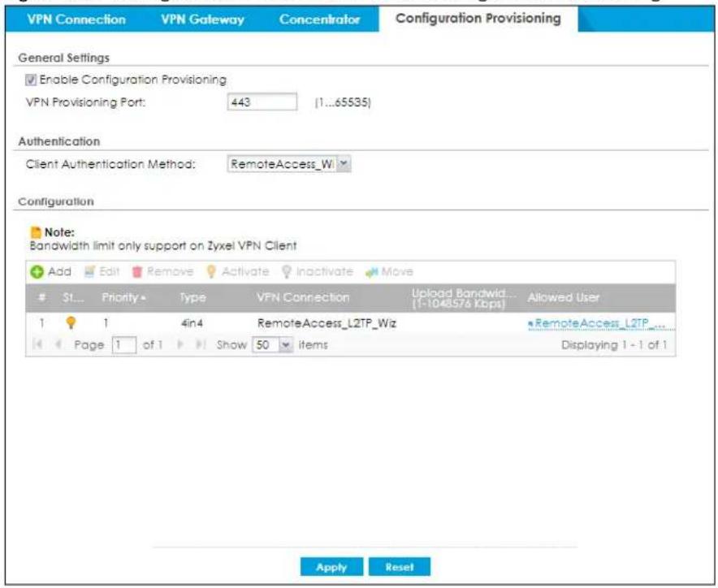Go to first page arrow
Screen dimensions: 718x588
click(38, 344)
